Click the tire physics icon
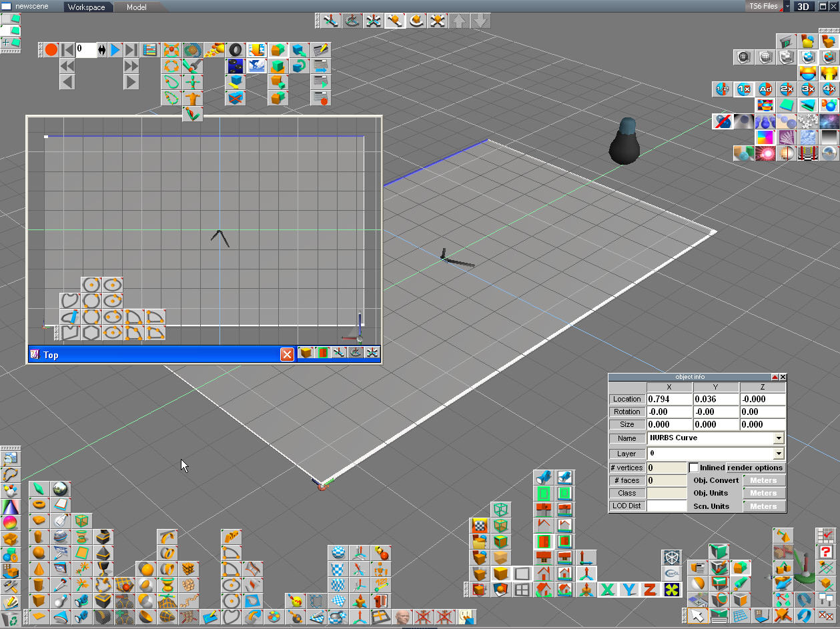 [x=236, y=50]
